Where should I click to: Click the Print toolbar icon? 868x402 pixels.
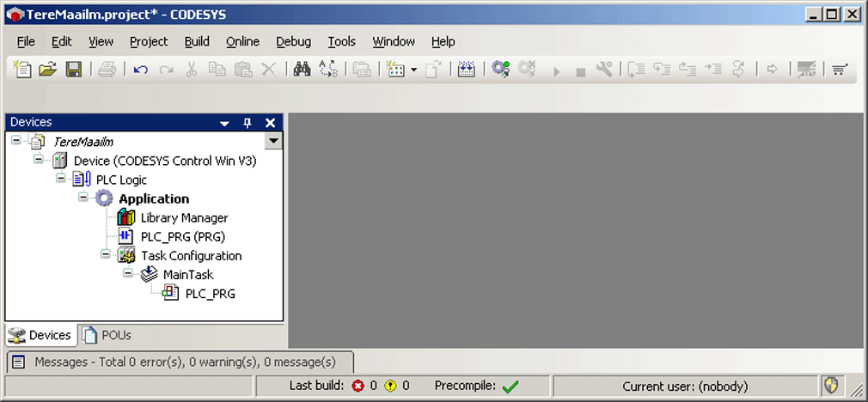(107, 69)
